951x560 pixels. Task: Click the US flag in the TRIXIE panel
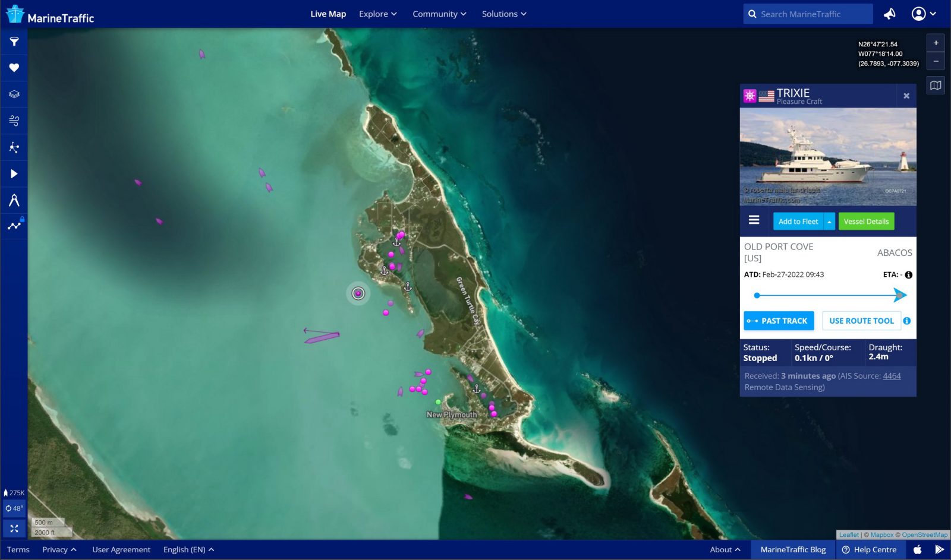click(767, 96)
